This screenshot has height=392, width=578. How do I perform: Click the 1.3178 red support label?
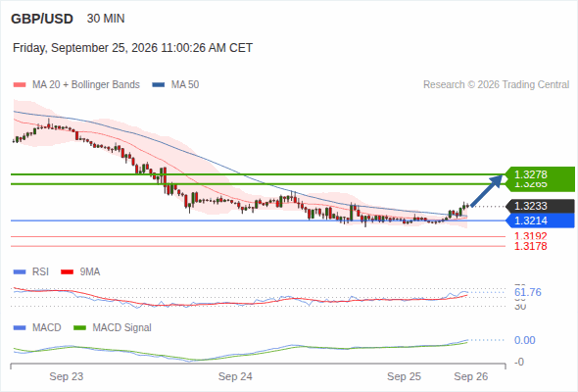pos(530,246)
